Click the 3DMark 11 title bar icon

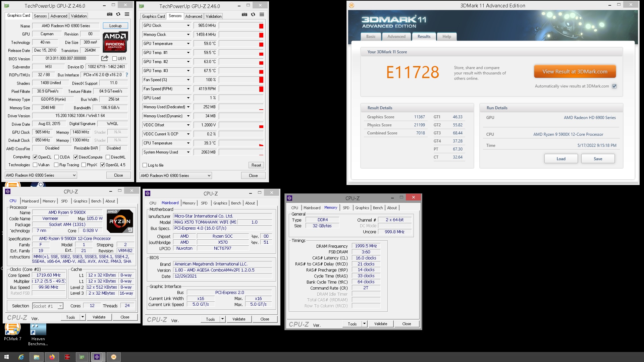coord(352,5)
